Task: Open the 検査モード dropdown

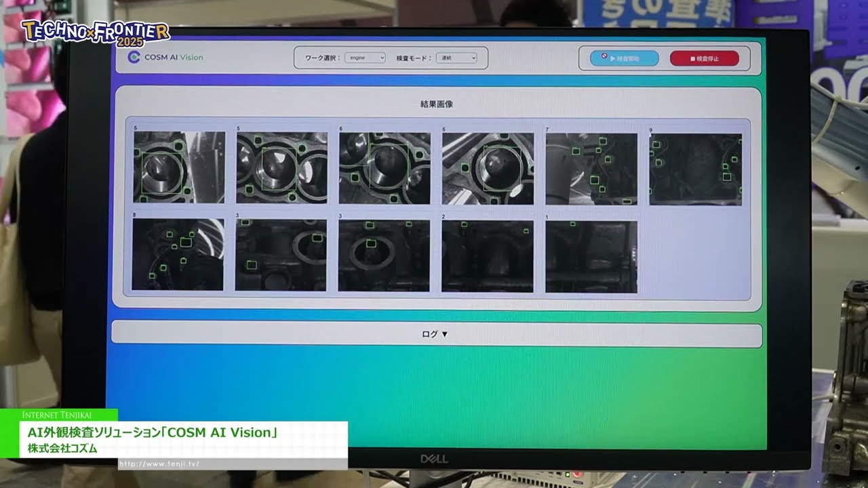Action: pos(456,58)
